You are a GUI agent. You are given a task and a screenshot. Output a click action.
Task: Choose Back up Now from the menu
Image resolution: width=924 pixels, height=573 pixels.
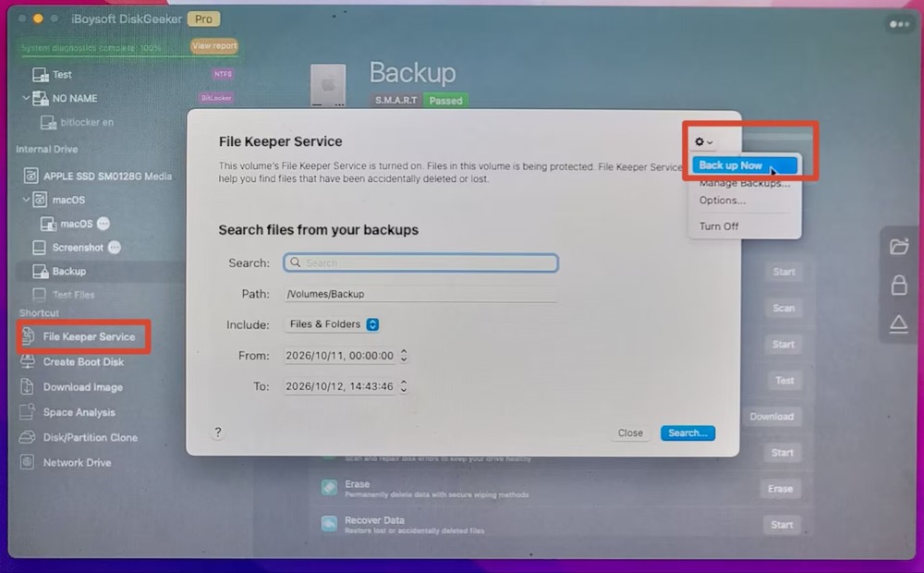(744, 165)
